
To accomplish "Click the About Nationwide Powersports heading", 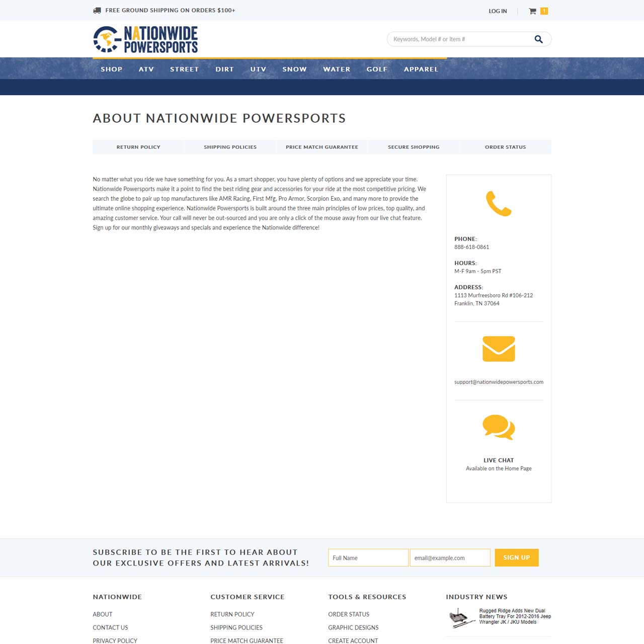I will tap(219, 118).
